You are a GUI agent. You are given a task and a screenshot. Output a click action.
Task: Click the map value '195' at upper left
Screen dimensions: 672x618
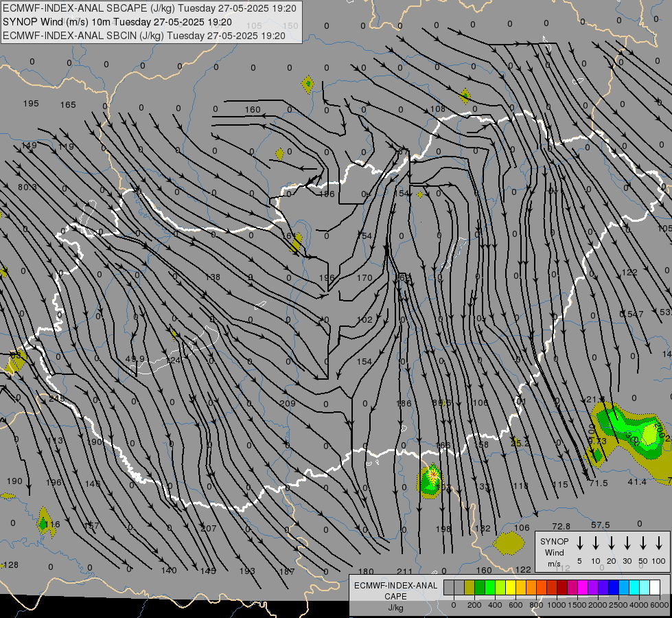coord(31,104)
